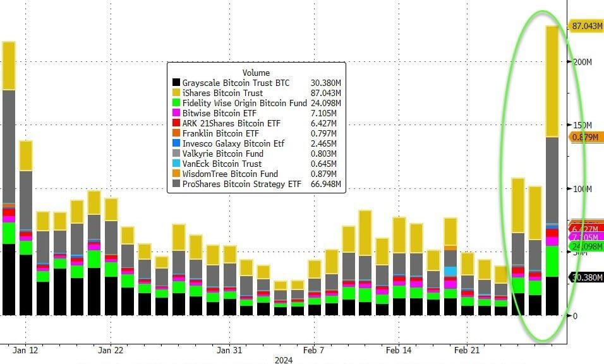
Task: Click the 'Volume' legend title
Action: (256, 73)
